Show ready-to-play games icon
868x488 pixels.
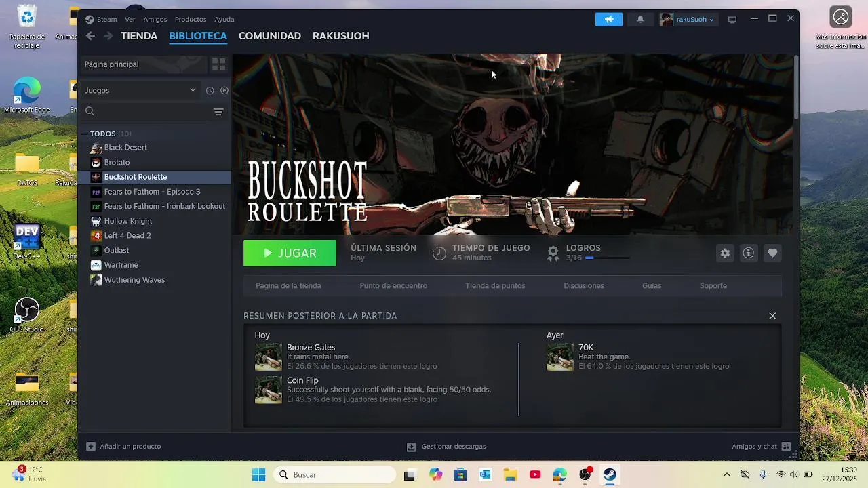pyautogui.click(x=224, y=90)
